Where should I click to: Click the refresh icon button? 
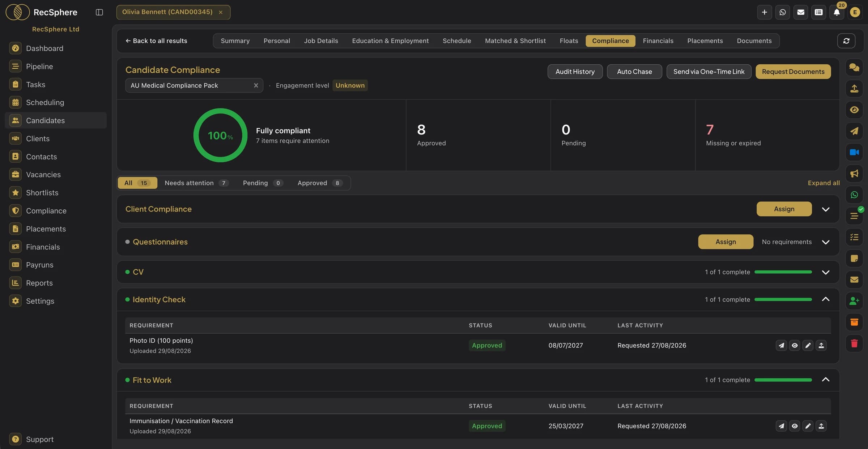[846, 41]
